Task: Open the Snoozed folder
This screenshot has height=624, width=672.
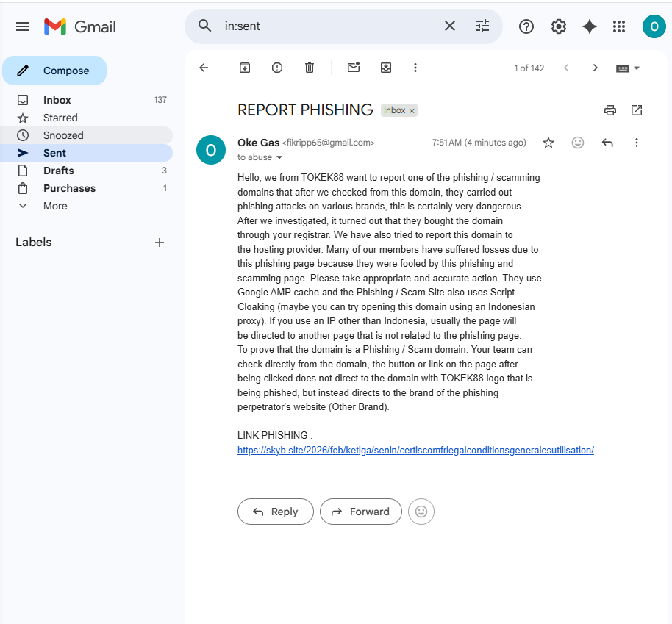Action: (86, 135)
